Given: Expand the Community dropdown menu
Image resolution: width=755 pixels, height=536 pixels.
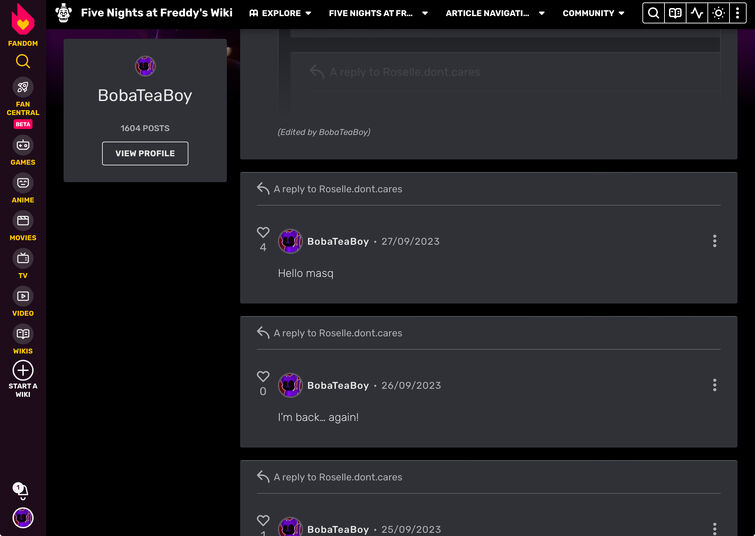Looking at the screenshot, I should click(593, 13).
